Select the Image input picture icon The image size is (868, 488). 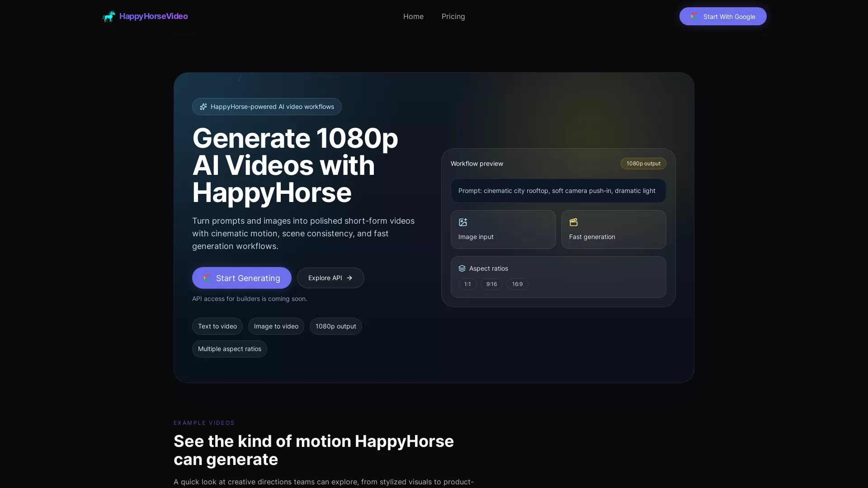(x=462, y=222)
